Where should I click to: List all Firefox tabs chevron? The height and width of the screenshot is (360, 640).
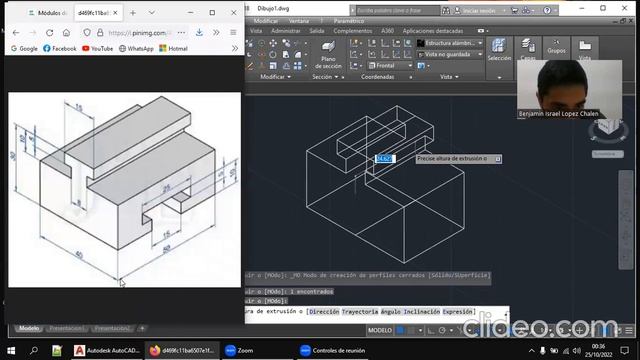151,13
